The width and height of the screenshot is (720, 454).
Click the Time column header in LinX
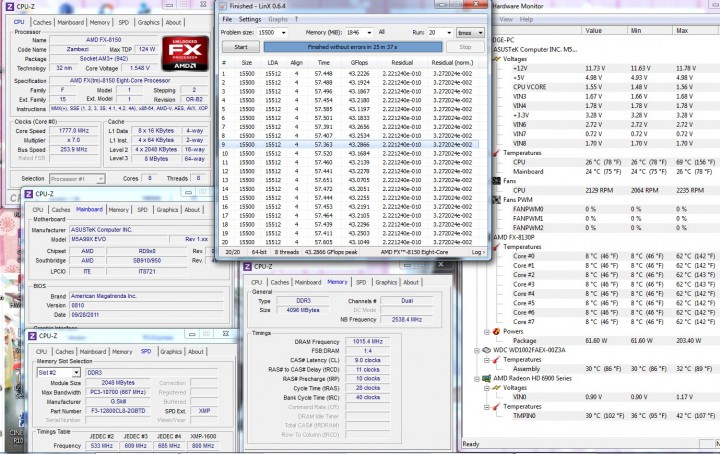[x=324, y=62]
